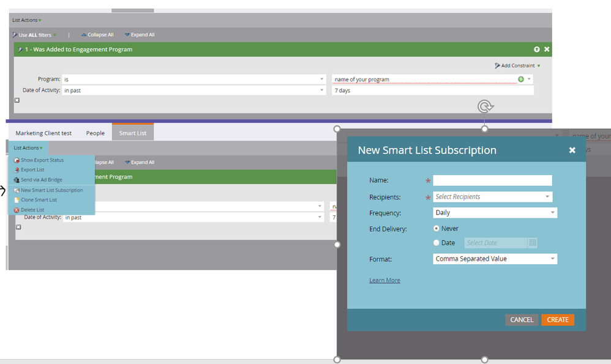611x364 pixels.
Task: Open the calendar date picker icon
Action: 532,242
